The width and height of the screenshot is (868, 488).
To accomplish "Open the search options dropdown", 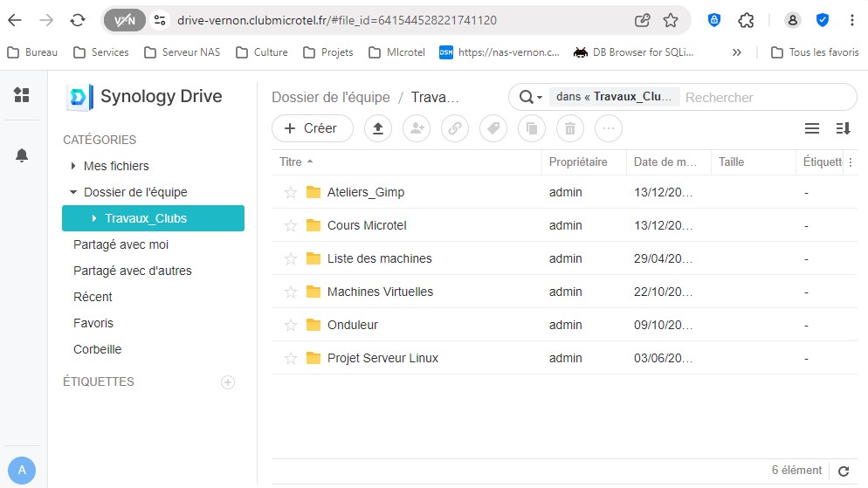I will (x=531, y=97).
